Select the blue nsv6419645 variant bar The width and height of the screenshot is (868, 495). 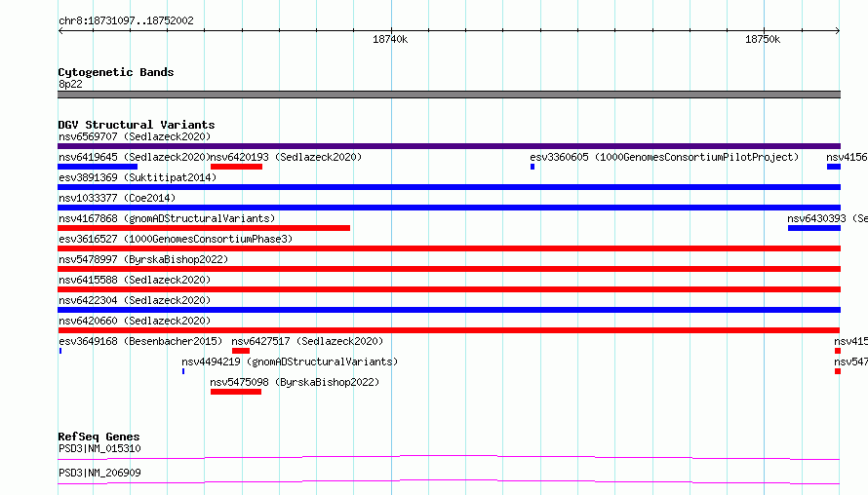[98, 167]
